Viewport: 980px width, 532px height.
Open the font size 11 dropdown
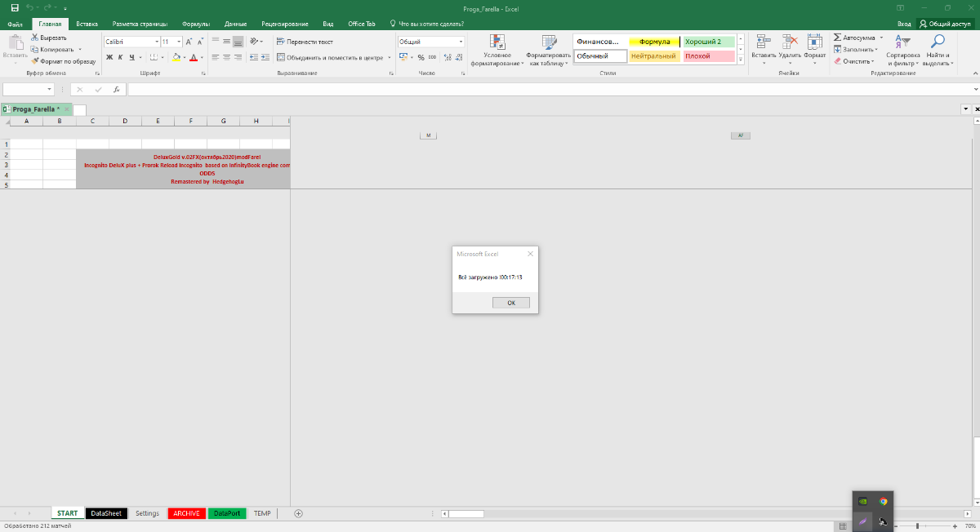click(x=179, y=41)
